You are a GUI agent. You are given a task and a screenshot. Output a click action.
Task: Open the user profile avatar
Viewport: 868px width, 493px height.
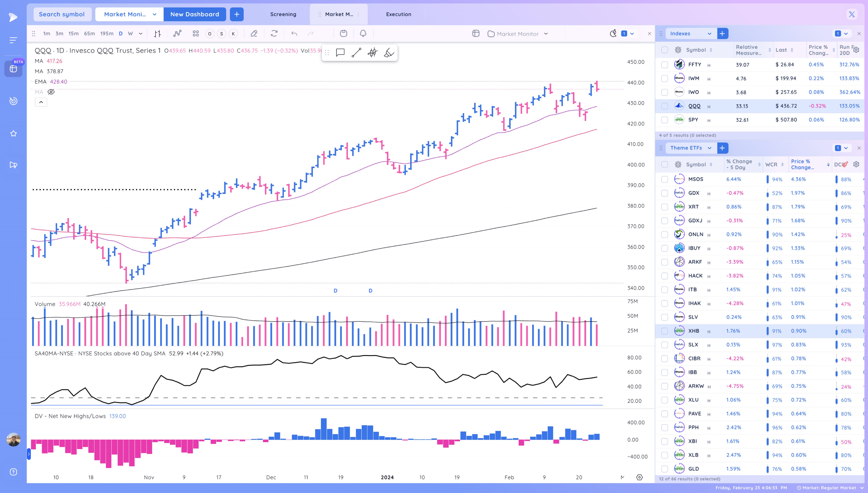13,439
